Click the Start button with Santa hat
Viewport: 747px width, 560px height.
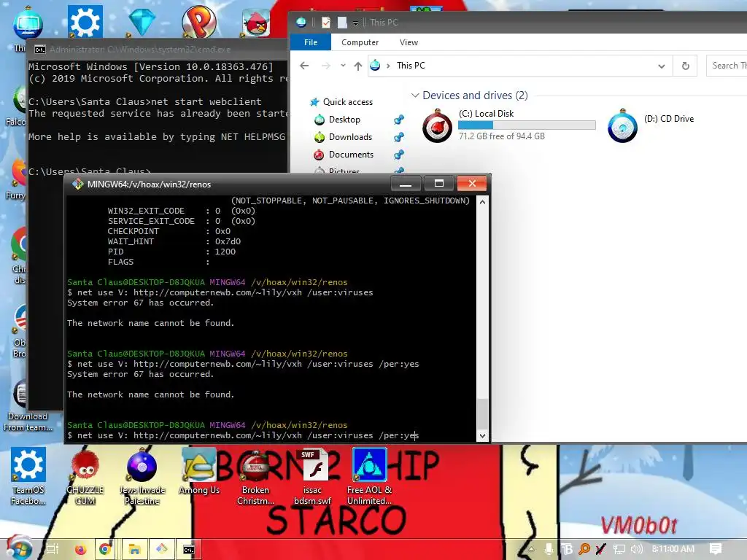(x=19, y=548)
